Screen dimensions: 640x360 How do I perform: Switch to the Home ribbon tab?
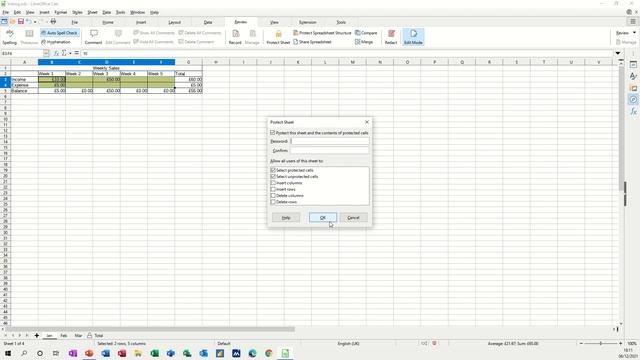[108, 22]
